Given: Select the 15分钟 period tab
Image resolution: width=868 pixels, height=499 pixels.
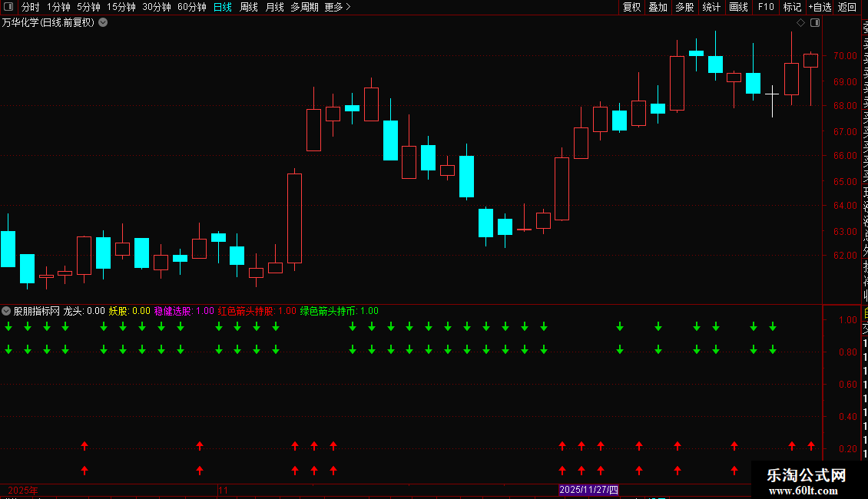Looking at the screenshot, I should click(121, 7).
